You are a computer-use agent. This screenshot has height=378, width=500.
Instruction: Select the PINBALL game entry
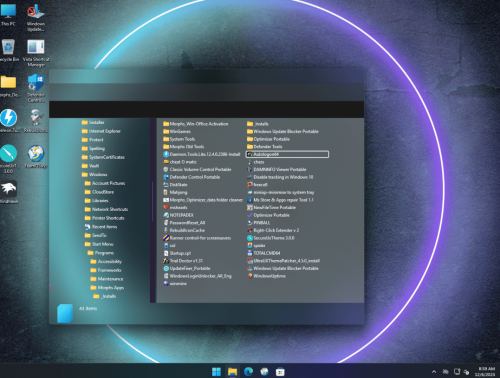pos(258,223)
